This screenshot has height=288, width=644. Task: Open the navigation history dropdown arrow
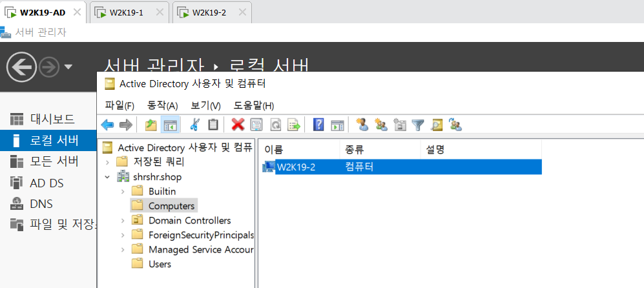point(68,67)
